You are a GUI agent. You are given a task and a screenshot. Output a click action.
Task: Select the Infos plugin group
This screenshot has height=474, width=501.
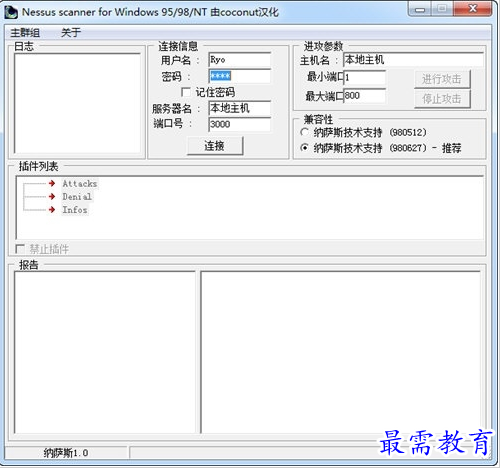pyautogui.click(x=75, y=210)
